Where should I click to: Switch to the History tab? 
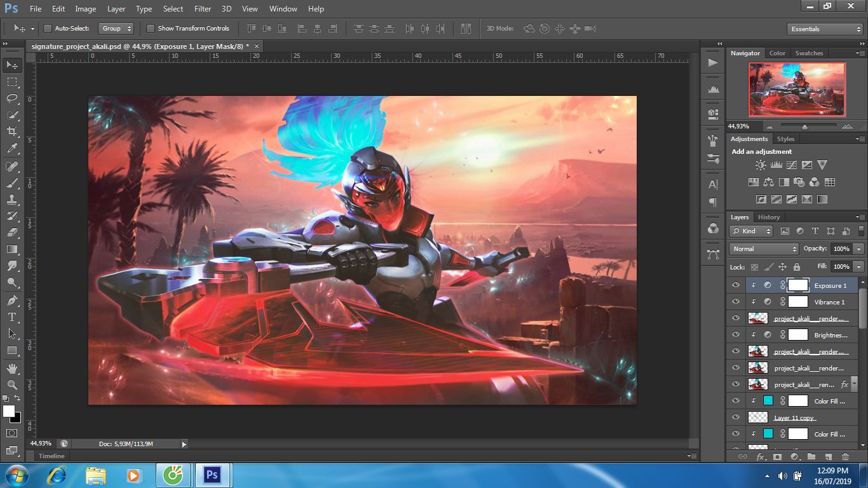(769, 217)
